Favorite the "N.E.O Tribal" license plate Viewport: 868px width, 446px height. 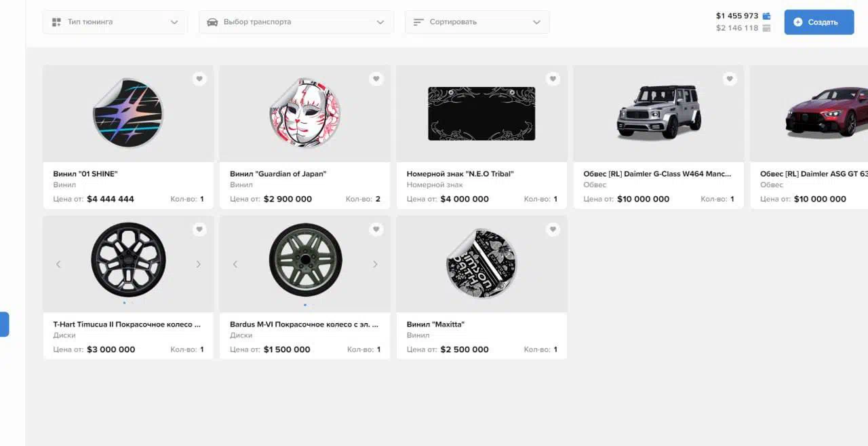coord(553,79)
